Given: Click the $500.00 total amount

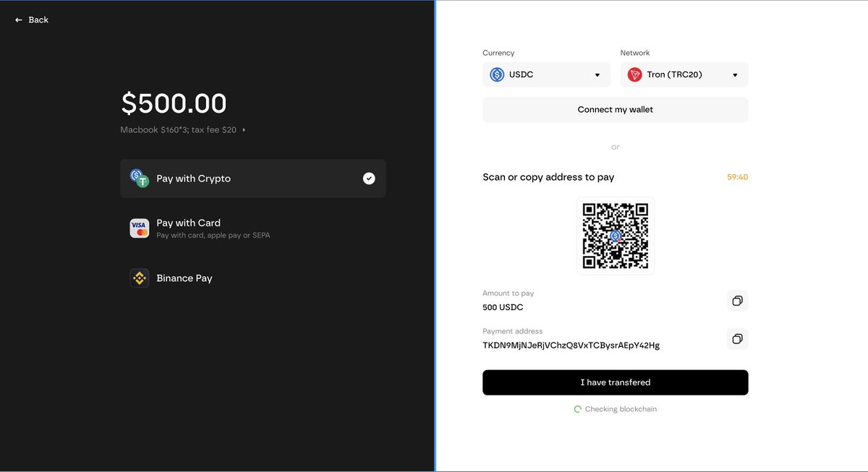Looking at the screenshot, I should 174,103.
